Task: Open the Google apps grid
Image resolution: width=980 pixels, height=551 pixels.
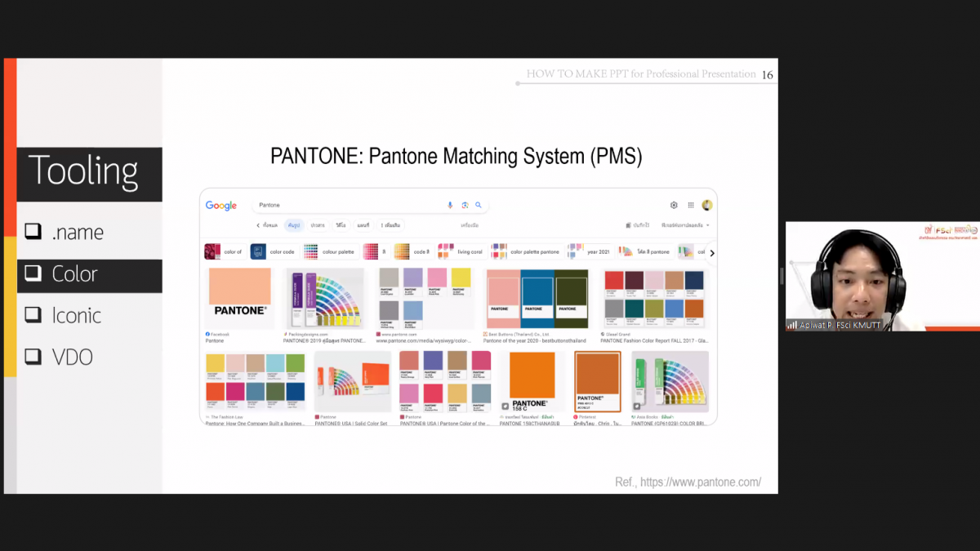Action: [x=691, y=206]
